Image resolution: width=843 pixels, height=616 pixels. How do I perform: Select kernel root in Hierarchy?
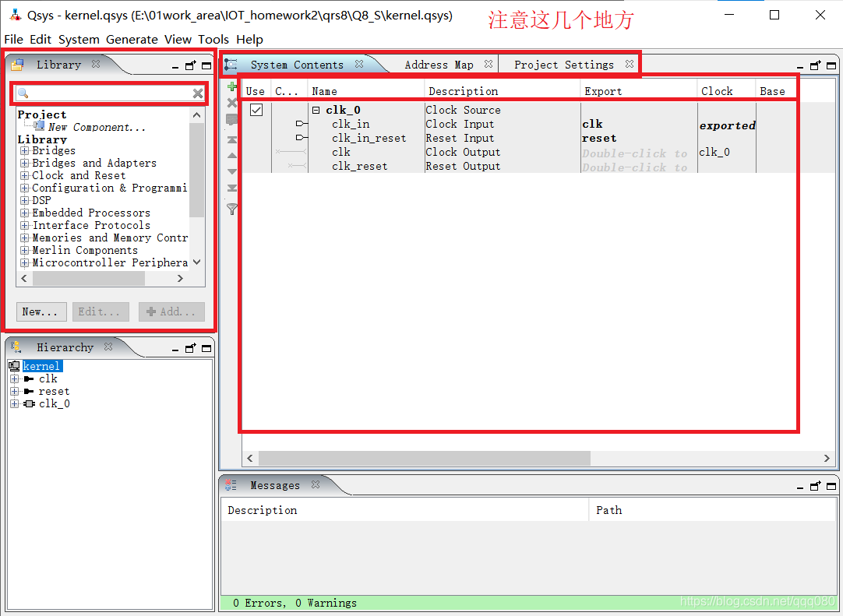coord(42,366)
